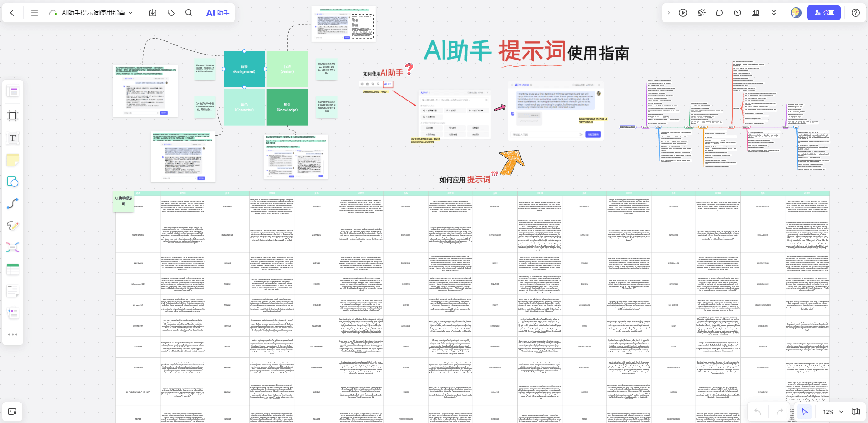Image resolution: width=868 pixels, height=423 pixels.
Task: Go back using the left arrow
Action: tap(12, 13)
